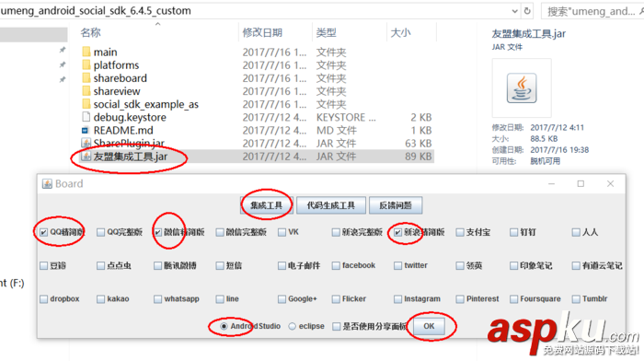Check the Foursquare checkbox

point(513,299)
